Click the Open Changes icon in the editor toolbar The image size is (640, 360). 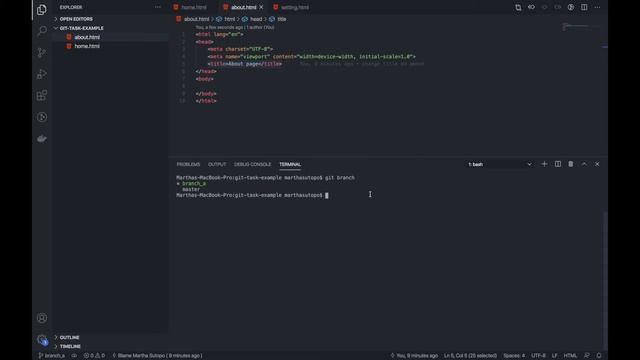click(518, 7)
